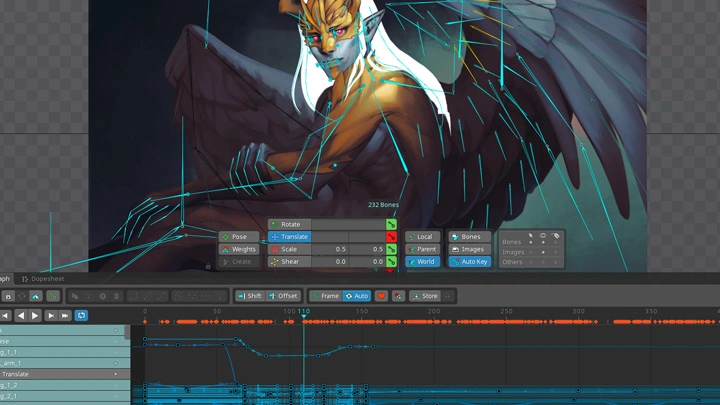This screenshot has height=405, width=720.
Task: Toggle Bones compensation button
Action: tap(469, 237)
